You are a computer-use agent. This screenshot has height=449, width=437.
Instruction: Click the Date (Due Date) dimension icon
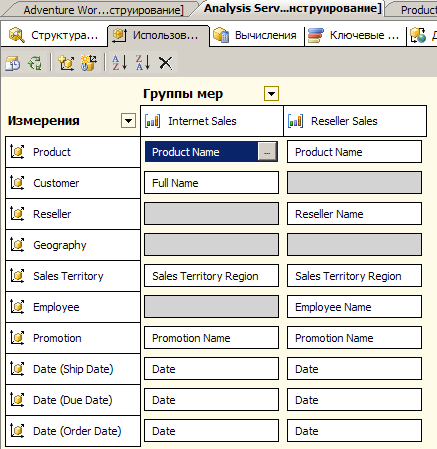17,400
